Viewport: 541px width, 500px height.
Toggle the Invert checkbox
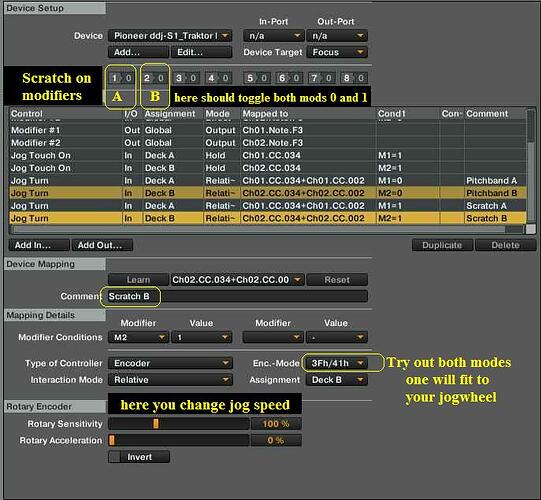(x=114, y=457)
